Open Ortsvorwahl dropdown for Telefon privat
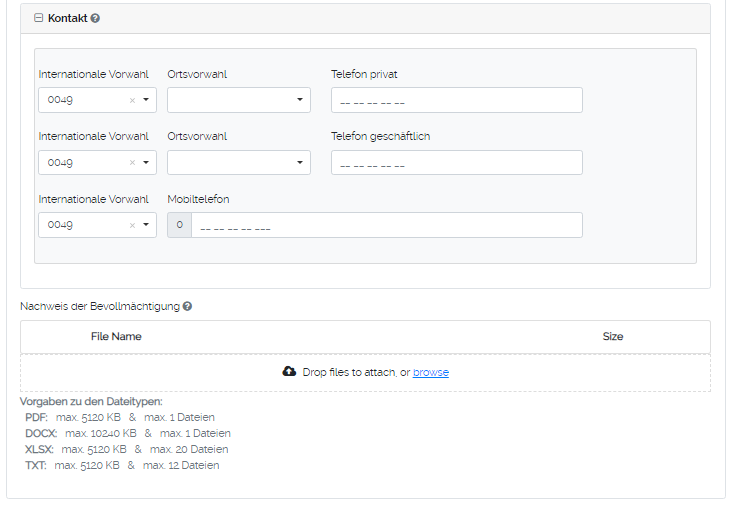The width and height of the screenshot is (733, 507). point(239,100)
